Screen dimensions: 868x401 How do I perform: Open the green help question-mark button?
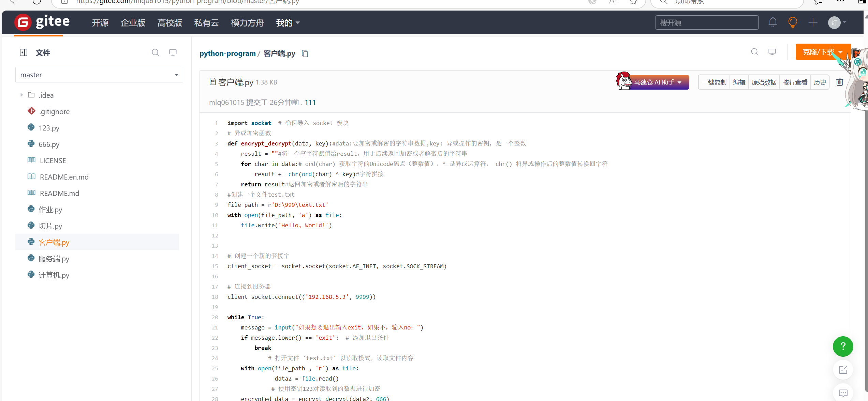[x=843, y=346]
